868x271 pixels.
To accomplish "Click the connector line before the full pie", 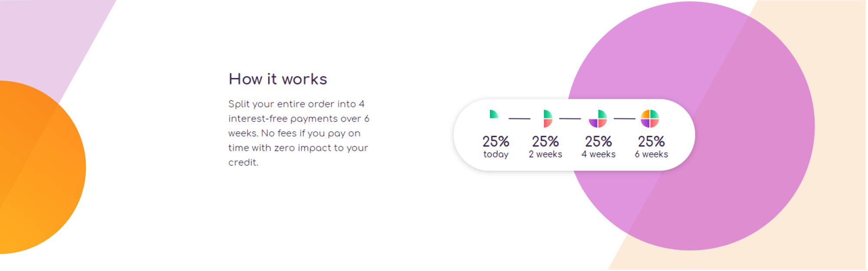I will [x=624, y=118].
